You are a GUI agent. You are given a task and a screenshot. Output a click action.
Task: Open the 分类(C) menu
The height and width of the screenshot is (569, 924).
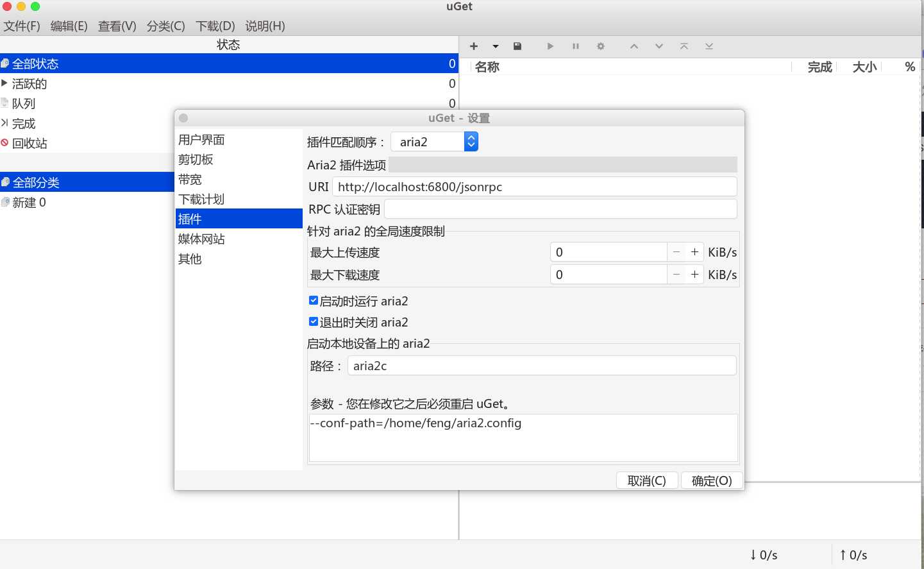[165, 26]
